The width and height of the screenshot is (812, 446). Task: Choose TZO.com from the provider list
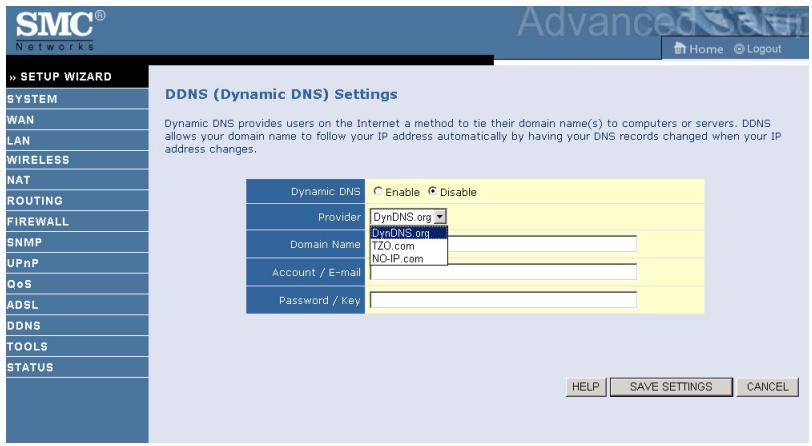409,246
